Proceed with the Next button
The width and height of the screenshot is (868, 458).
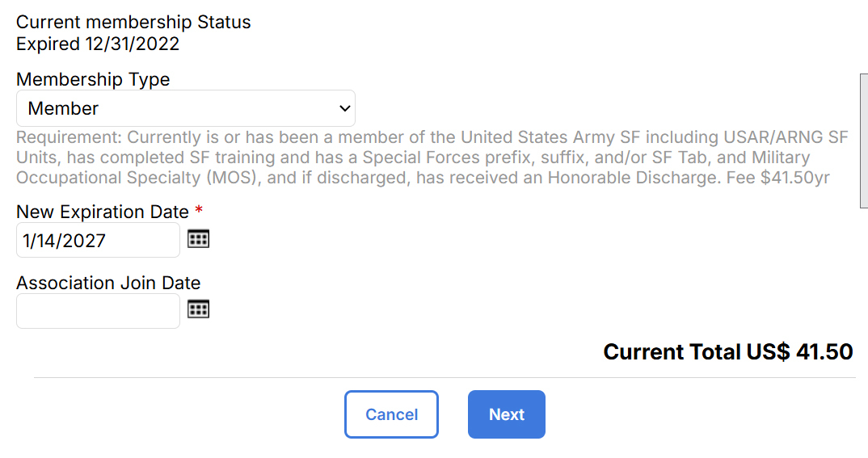[506, 414]
